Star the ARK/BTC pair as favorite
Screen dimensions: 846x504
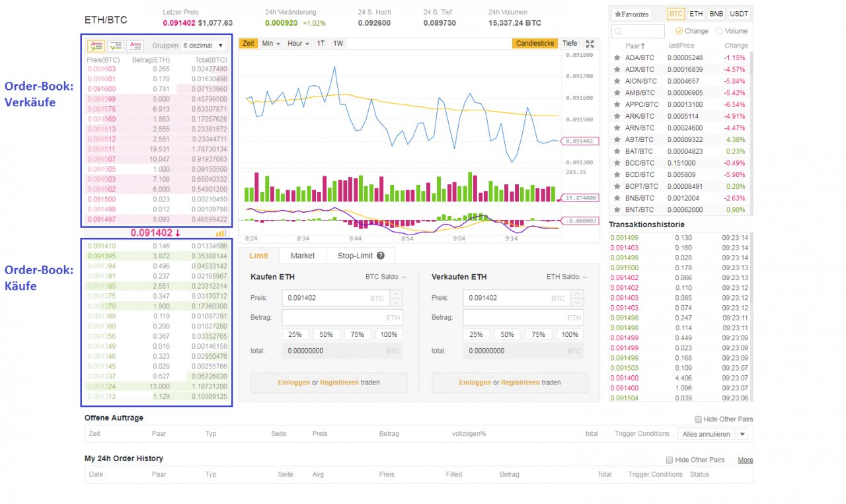[x=617, y=116]
